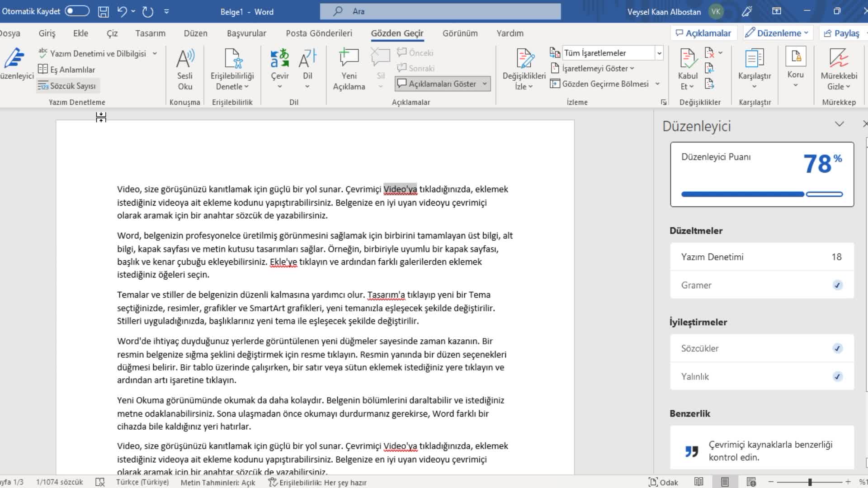
Task: Open the Yalınlık refinement row
Action: [x=762, y=376]
